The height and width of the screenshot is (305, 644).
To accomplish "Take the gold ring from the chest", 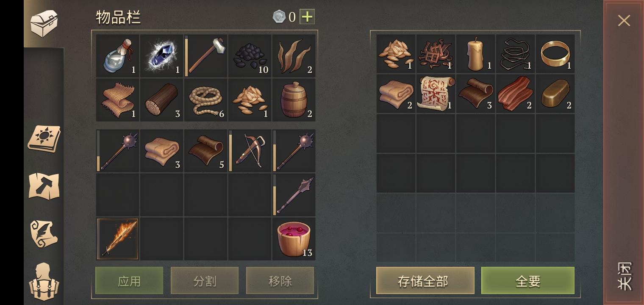I will (555, 54).
